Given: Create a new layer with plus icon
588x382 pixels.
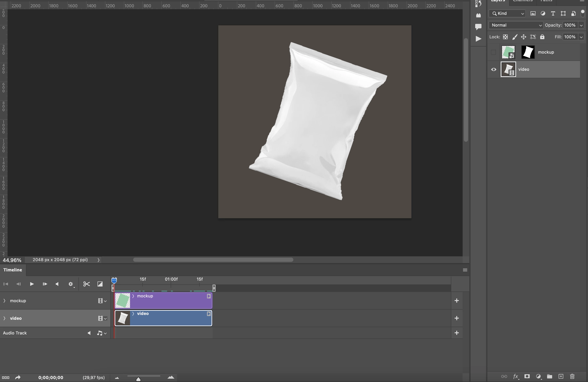Looking at the screenshot, I should tap(561, 376).
